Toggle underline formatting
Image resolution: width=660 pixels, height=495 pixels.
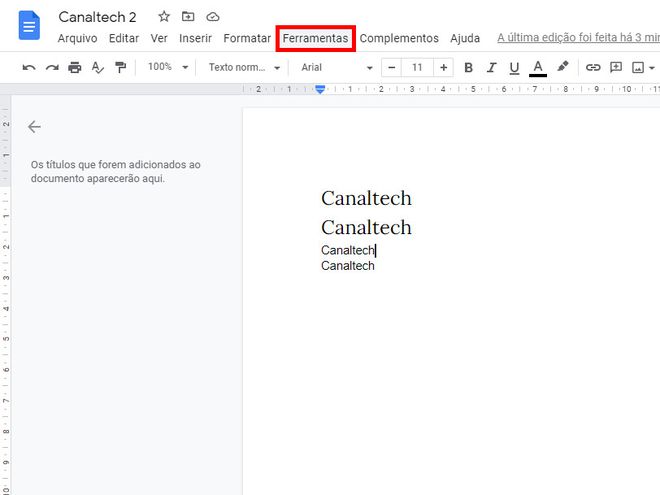pos(514,68)
